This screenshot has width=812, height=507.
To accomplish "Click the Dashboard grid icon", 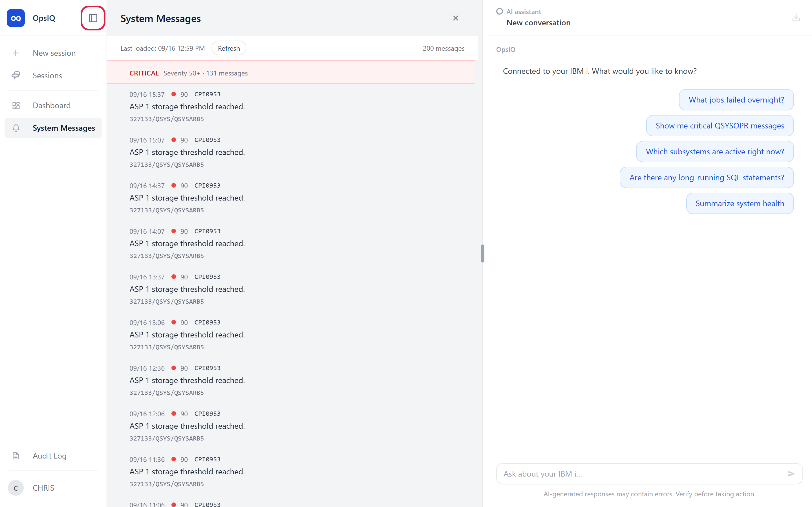I will [x=16, y=106].
